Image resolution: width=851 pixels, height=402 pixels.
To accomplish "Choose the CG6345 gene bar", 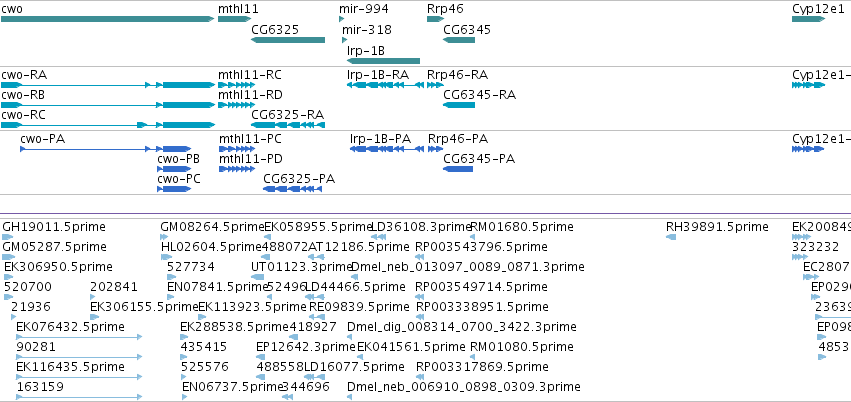I will coord(459,40).
